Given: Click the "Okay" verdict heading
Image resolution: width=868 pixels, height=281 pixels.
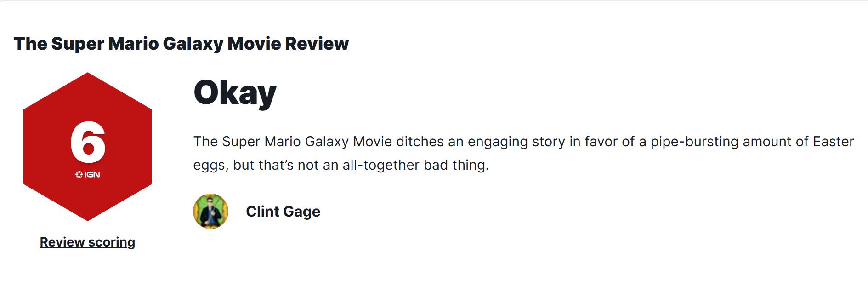Looking at the screenshot, I should 235,93.
